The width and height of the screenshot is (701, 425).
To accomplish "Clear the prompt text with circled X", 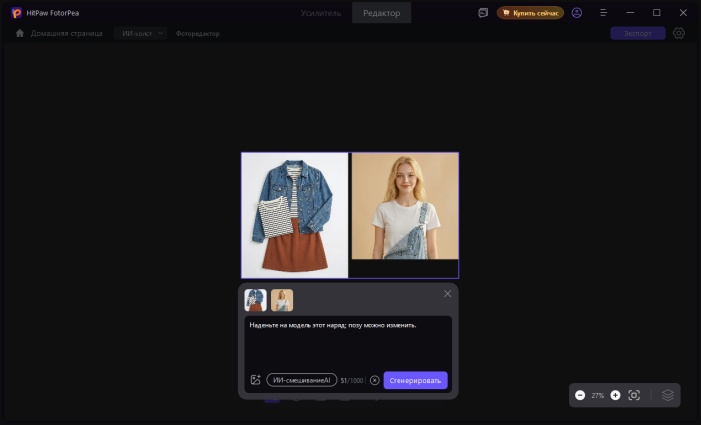I will (375, 380).
